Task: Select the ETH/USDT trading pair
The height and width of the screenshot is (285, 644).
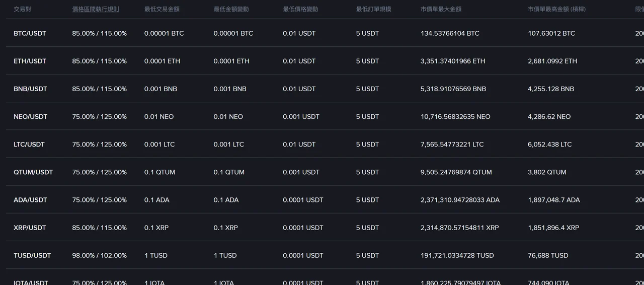Action: point(30,61)
